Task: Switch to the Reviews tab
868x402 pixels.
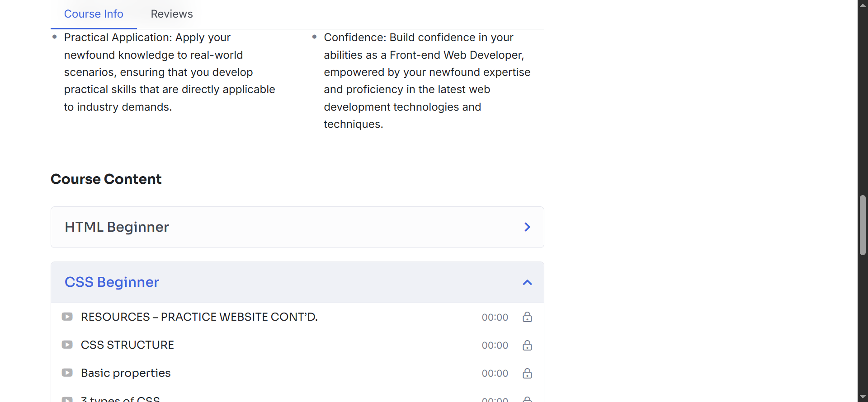Action: point(172,14)
